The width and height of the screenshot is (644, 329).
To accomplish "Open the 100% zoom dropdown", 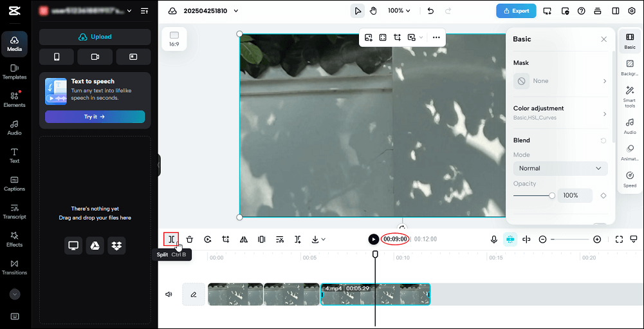I will pos(400,11).
